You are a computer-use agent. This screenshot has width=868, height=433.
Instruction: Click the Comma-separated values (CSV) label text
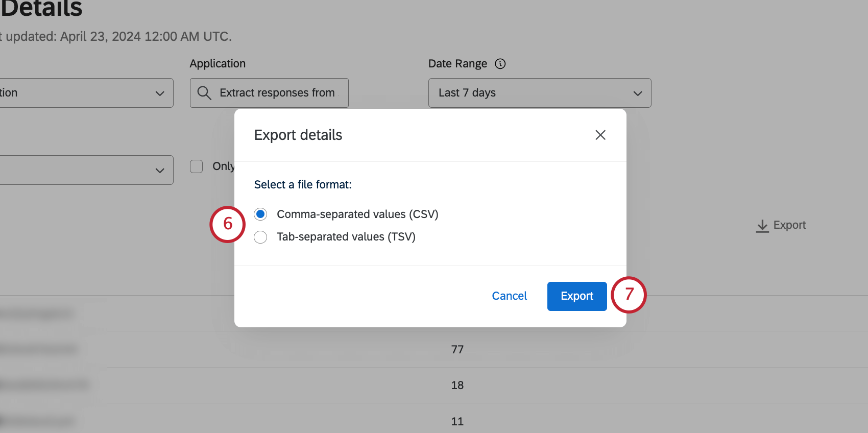click(x=357, y=214)
